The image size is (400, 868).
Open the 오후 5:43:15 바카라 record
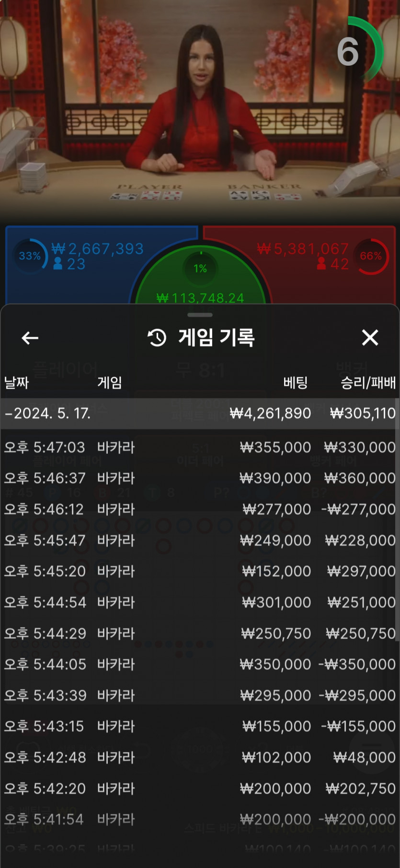tap(200, 726)
